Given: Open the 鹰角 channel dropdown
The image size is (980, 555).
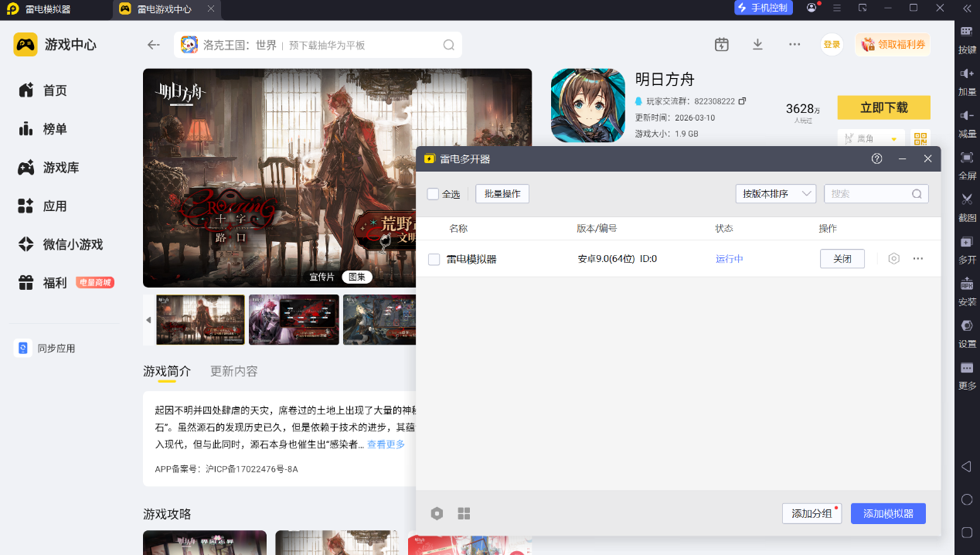Looking at the screenshot, I should (871, 139).
